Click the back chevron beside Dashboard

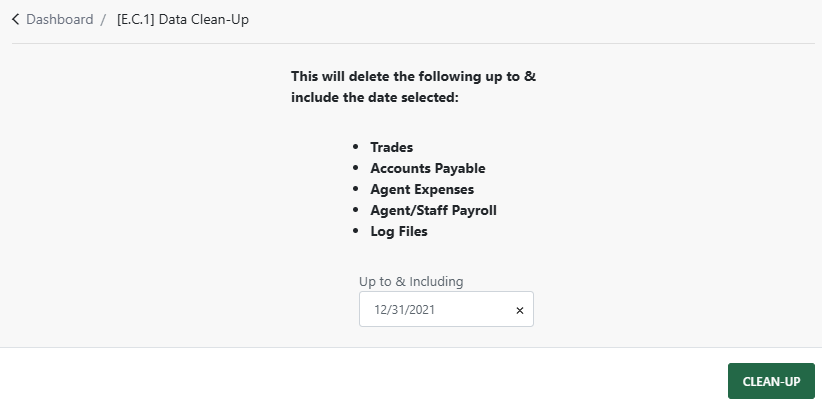pyautogui.click(x=15, y=19)
